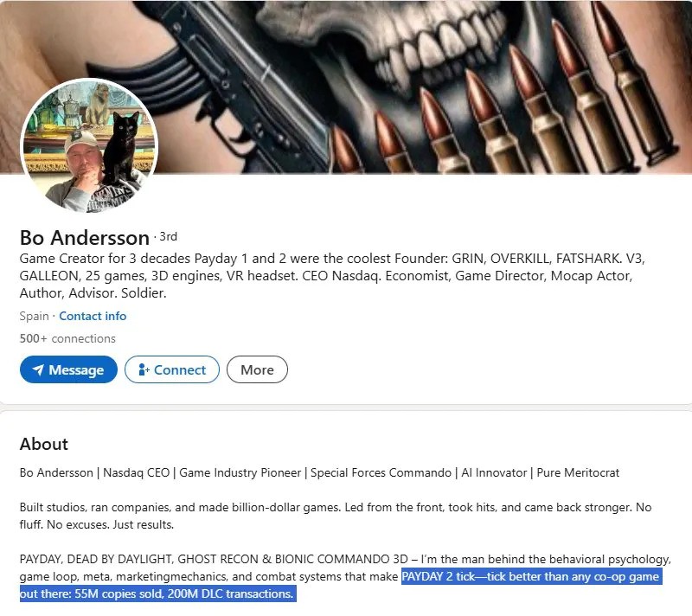
Task: Click the 'Author, Advisor. Soldier.' headline line
Action: tap(93, 293)
